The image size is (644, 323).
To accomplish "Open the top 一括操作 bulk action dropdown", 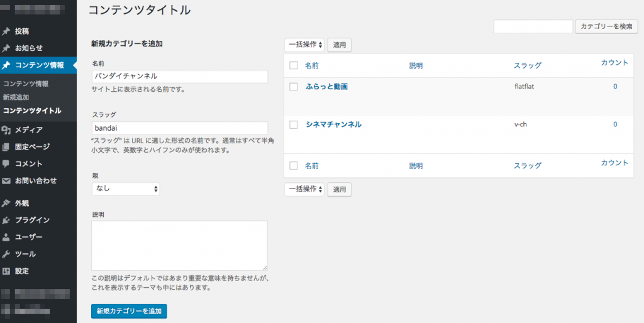I will [304, 45].
